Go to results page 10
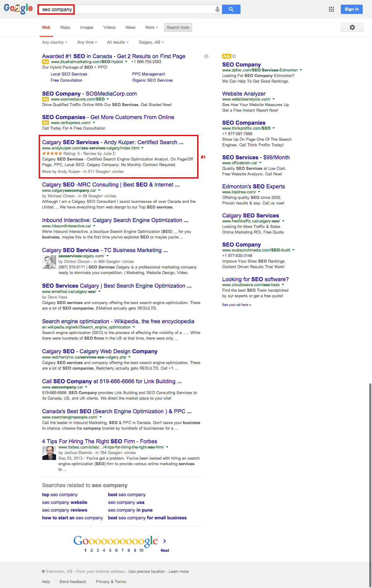This screenshot has height=588, width=372. coord(141,551)
